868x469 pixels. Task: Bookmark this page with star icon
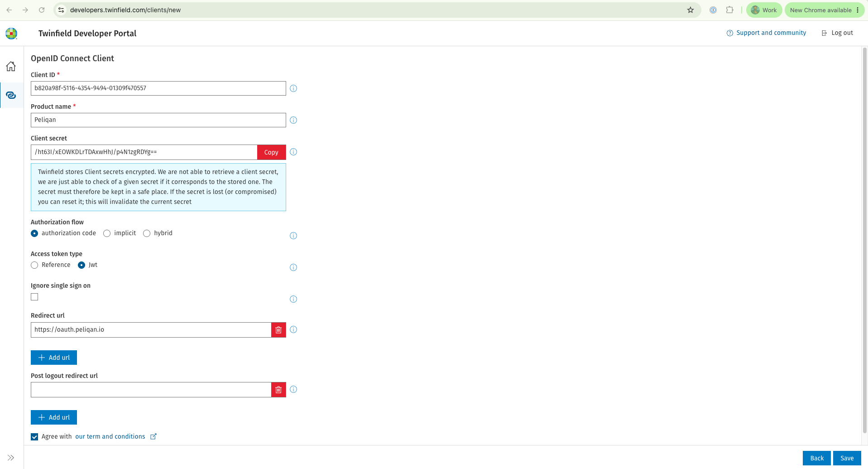click(691, 10)
